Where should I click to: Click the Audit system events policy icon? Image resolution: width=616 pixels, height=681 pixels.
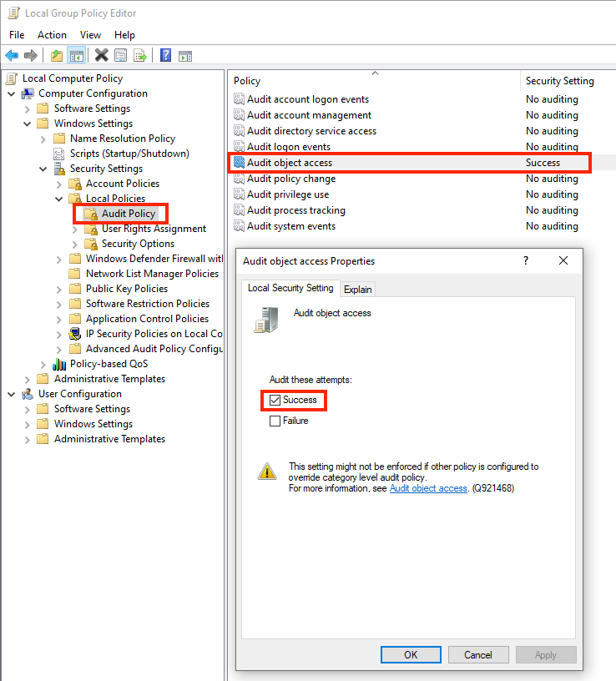tap(239, 226)
